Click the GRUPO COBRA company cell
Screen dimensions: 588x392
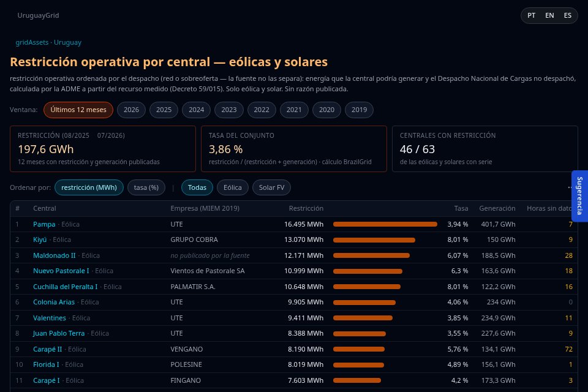[194, 239]
